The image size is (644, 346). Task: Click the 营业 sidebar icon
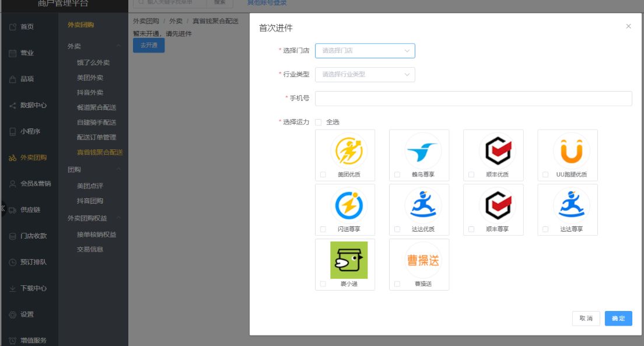[13, 53]
